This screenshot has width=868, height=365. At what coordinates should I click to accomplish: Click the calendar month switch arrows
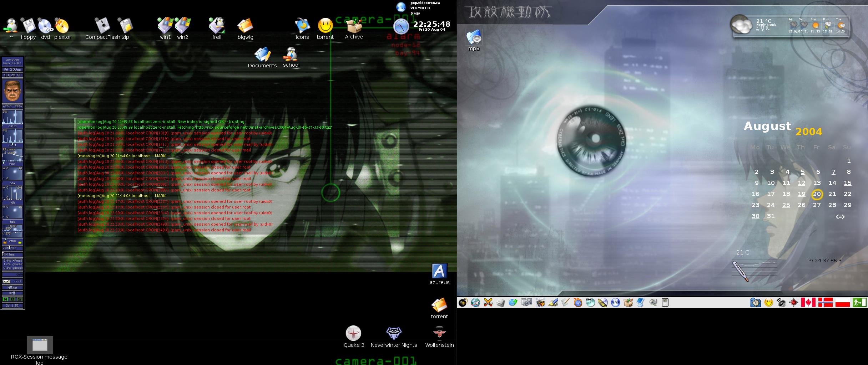coord(840,217)
